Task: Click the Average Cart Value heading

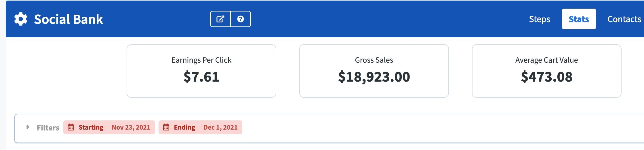Action: (546, 60)
